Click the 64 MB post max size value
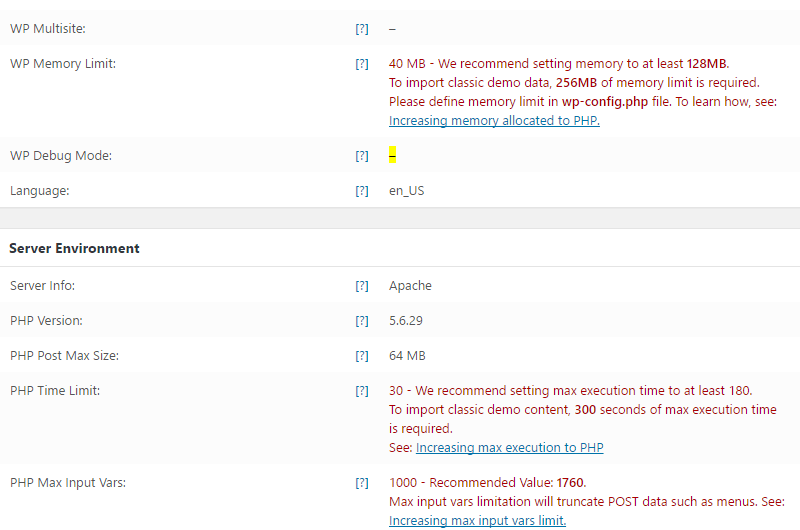 pyautogui.click(x=407, y=356)
